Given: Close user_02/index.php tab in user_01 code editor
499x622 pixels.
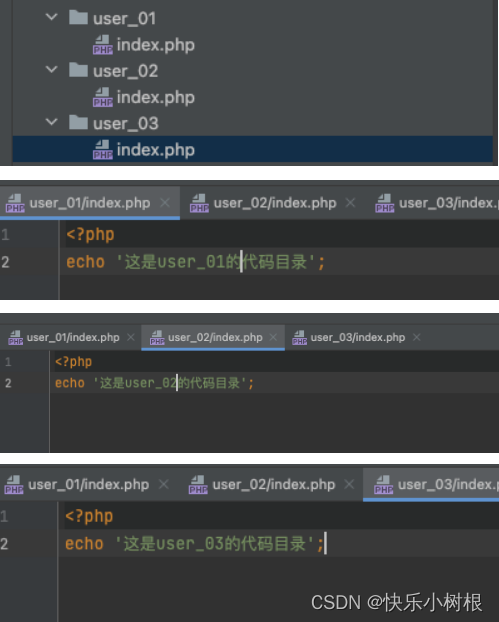Looking at the screenshot, I should (350, 203).
